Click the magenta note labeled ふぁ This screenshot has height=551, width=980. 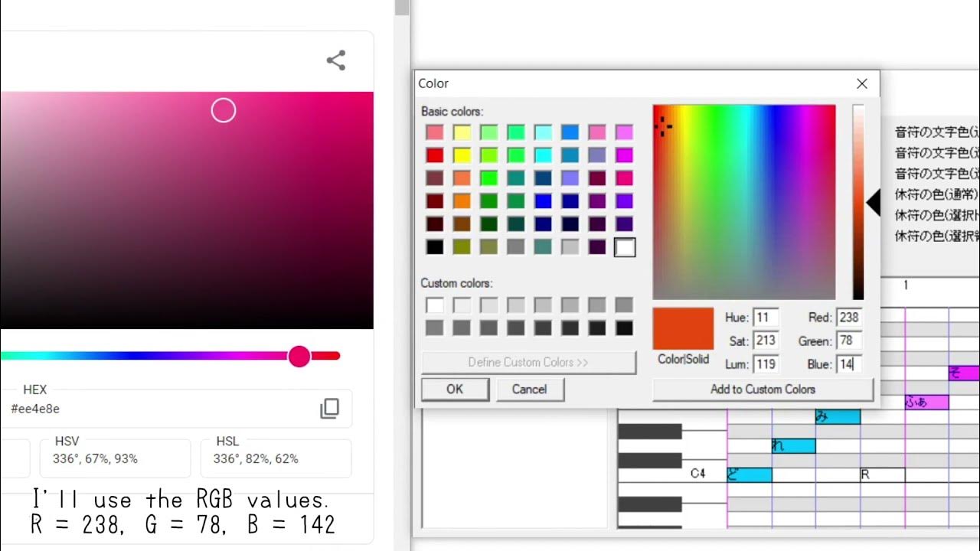click(x=926, y=402)
